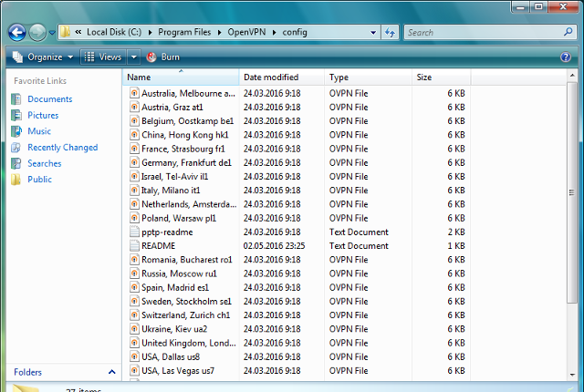The width and height of the screenshot is (584, 392).
Task: Select Program Files in address breadcrumb
Action: (184, 32)
